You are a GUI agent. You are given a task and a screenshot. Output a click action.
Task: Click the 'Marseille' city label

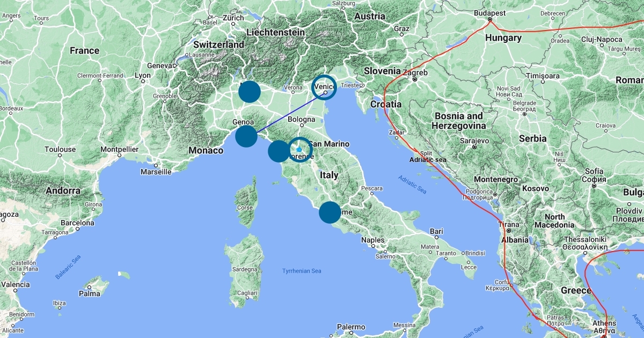point(156,172)
